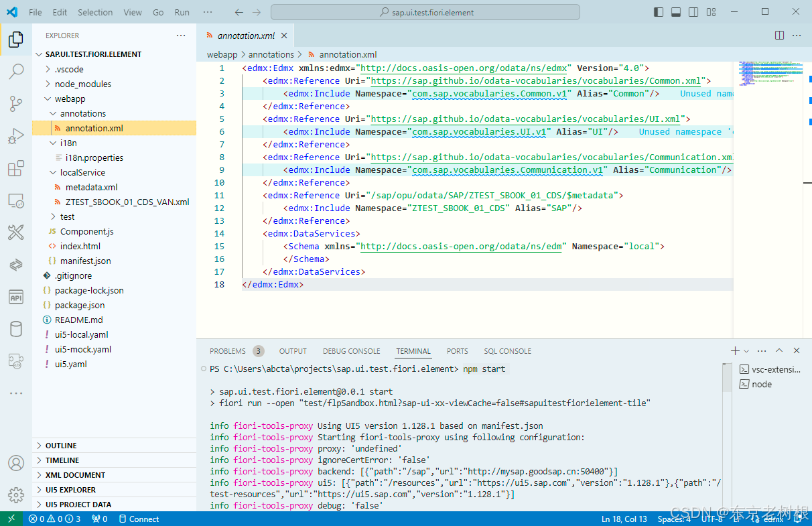Open Source Control view
812x526 pixels.
[x=15, y=104]
